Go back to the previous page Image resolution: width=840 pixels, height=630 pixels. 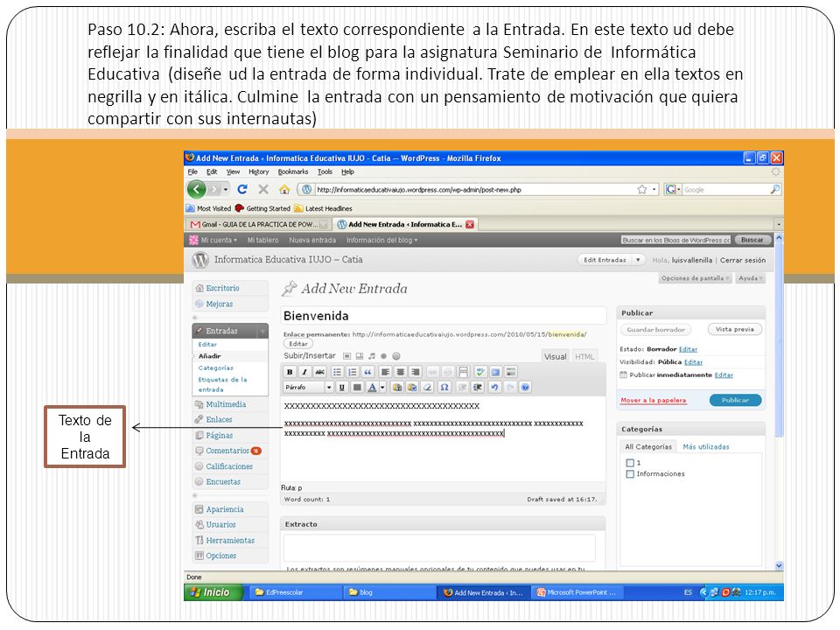click(197, 189)
